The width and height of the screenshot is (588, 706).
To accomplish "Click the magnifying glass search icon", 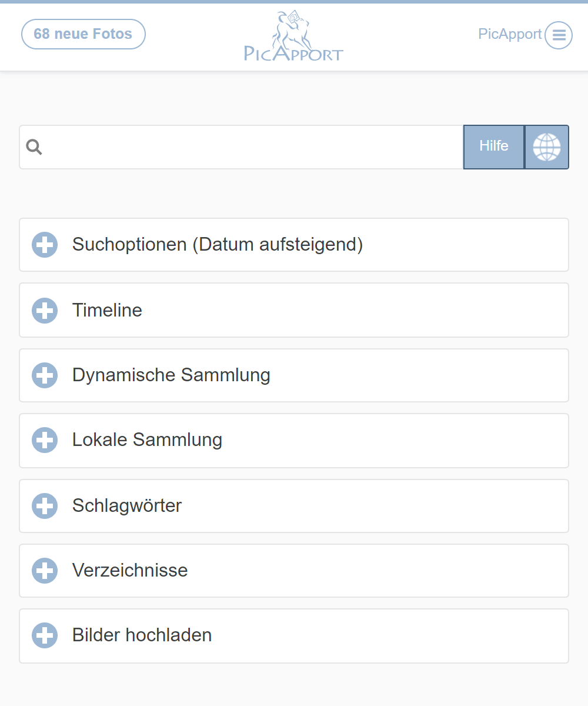I will (35, 147).
